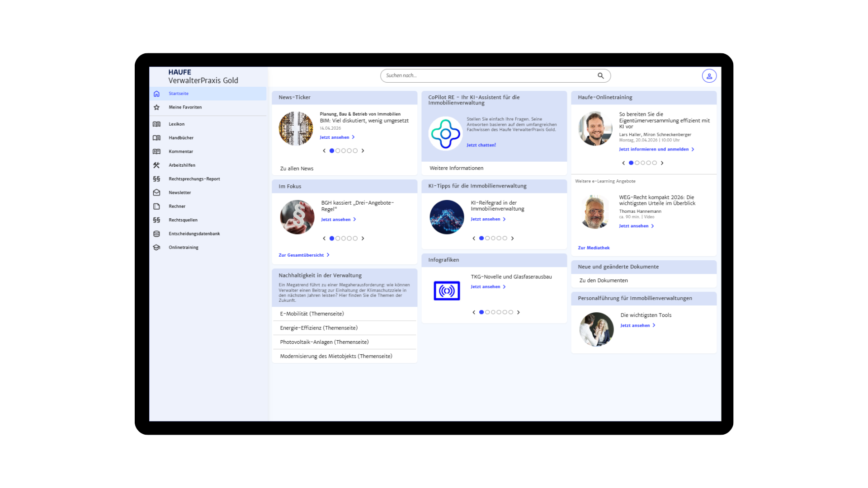Viewport: 868px width, 488px height.
Task: Go to previous KI-Tipps slide arrow
Action: pos(474,239)
